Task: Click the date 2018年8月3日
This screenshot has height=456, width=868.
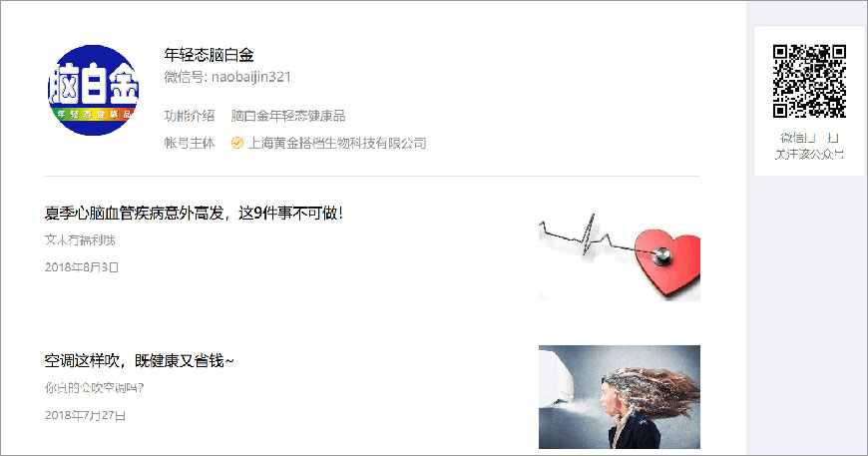Action: [x=82, y=267]
